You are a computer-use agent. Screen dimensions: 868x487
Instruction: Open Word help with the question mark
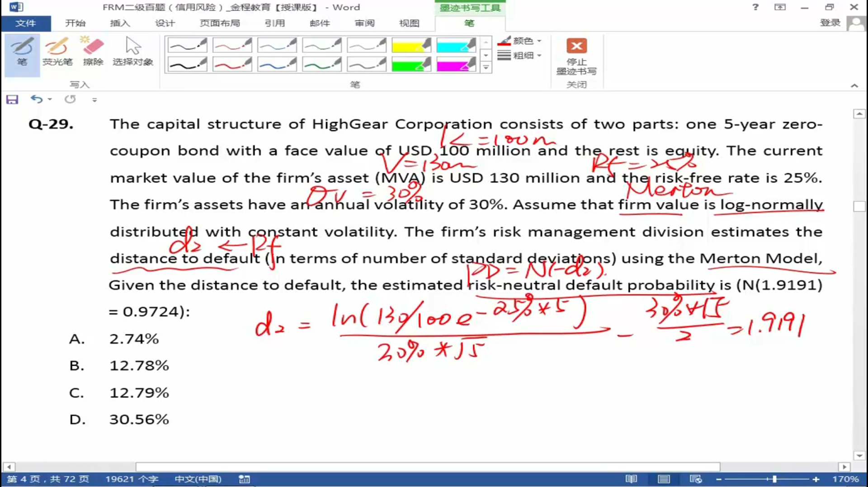point(755,7)
